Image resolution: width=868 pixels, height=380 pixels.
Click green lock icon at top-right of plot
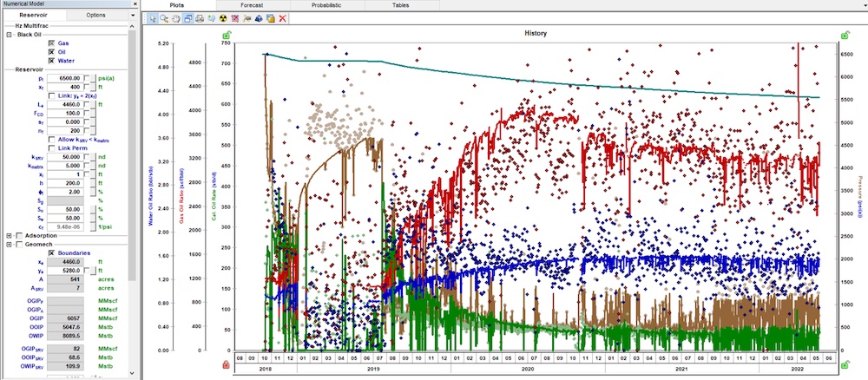point(845,35)
